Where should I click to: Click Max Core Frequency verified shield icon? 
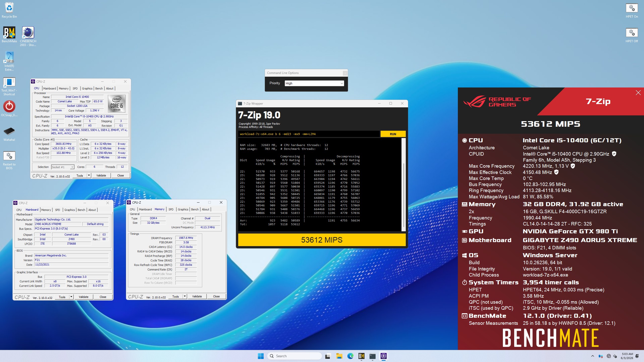tap(573, 166)
